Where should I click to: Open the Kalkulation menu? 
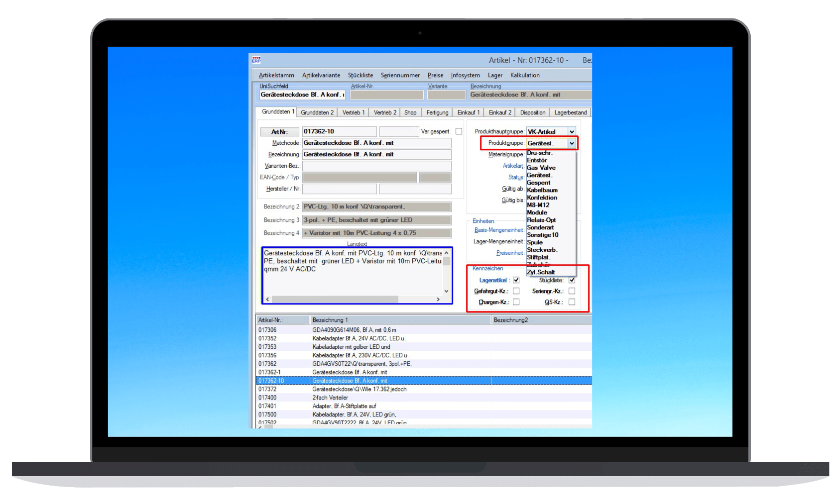click(525, 75)
